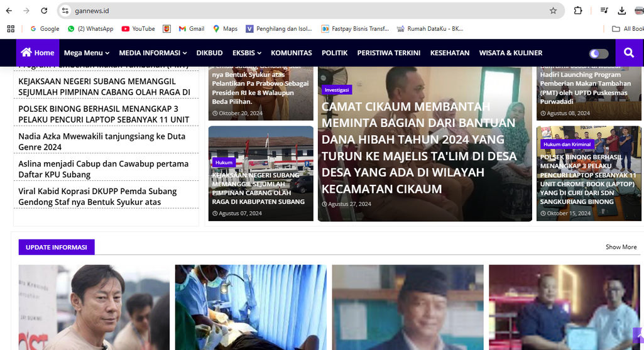
Task: Click the address bar showing gannews.id
Action: coord(302,11)
